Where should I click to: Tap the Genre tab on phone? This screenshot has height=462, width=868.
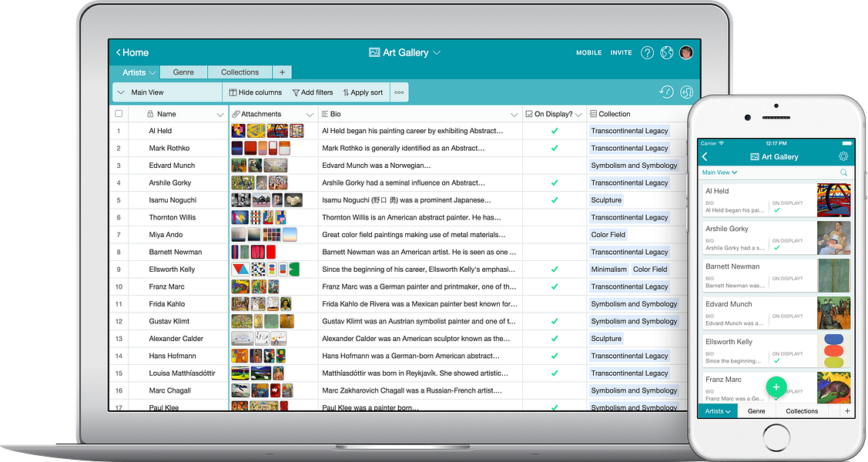click(x=756, y=411)
